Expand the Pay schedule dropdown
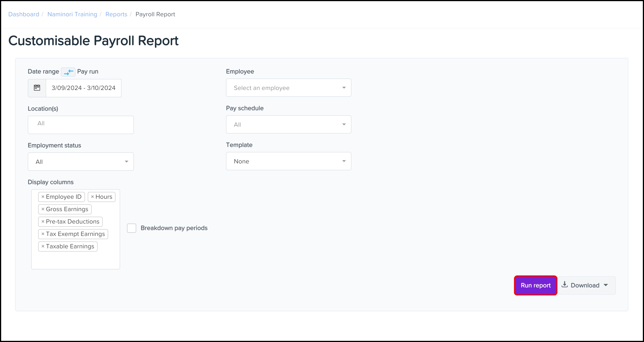The image size is (644, 342). 288,124
